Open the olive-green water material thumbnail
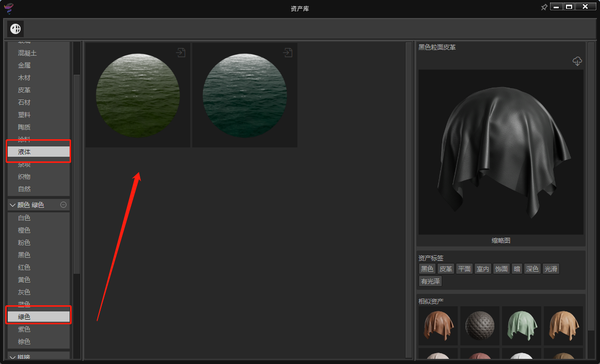The width and height of the screenshot is (600, 364). tap(138, 95)
